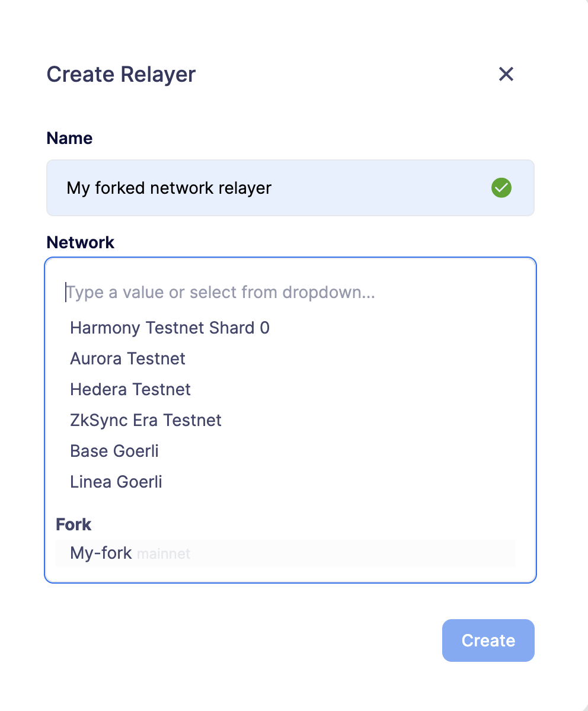Screen dimensions: 588x711
Task: Click the network search input field
Action: pyautogui.click(x=219, y=292)
